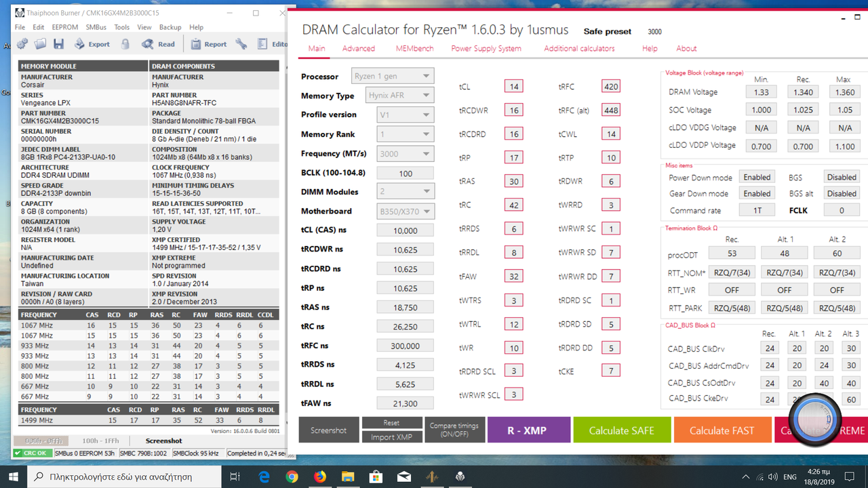Open the volume control tray icon
The image size is (868, 488).
(773, 476)
